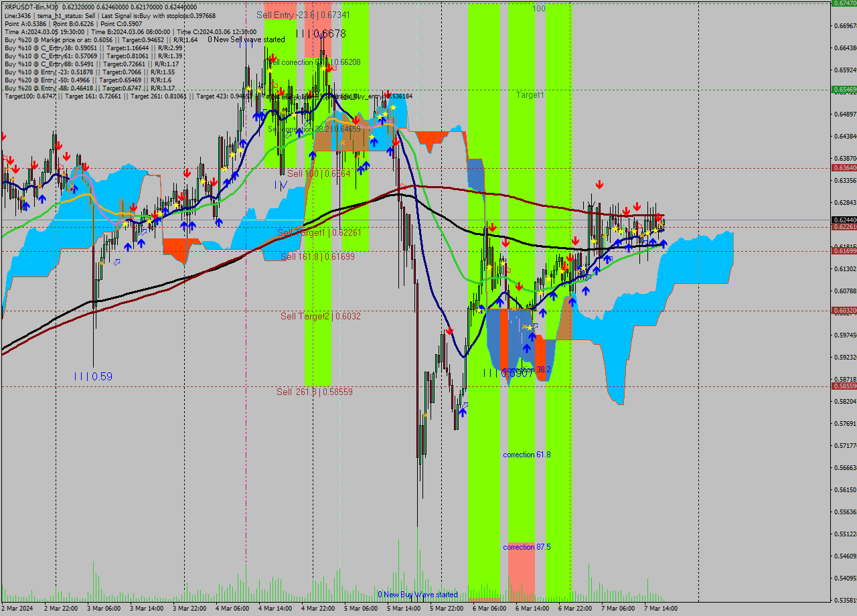Click the 'Sell Target1 | 0.62261' label

(x=319, y=232)
